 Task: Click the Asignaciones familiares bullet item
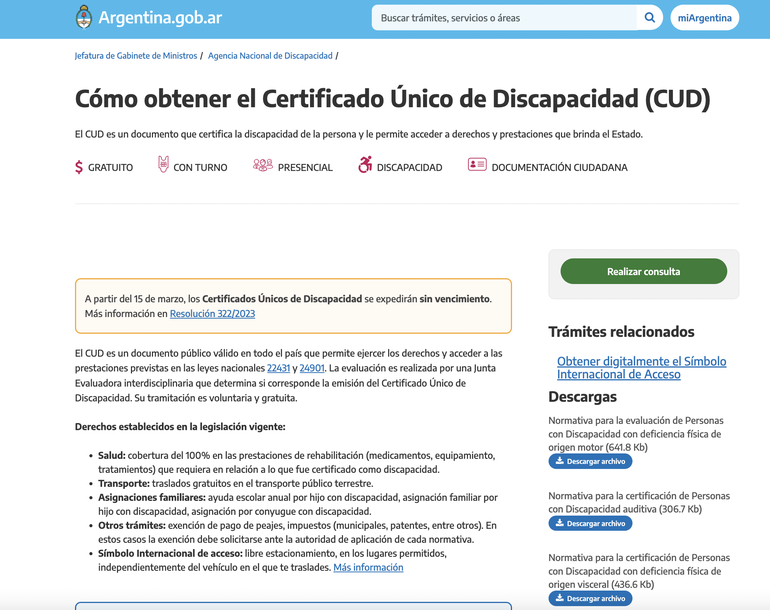(x=298, y=504)
